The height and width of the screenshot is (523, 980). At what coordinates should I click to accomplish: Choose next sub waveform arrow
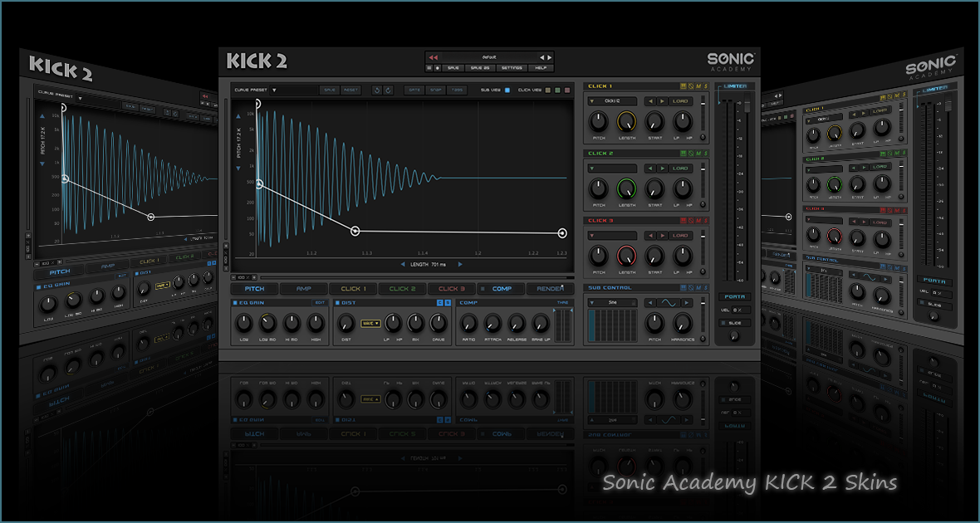click(686, 302)
